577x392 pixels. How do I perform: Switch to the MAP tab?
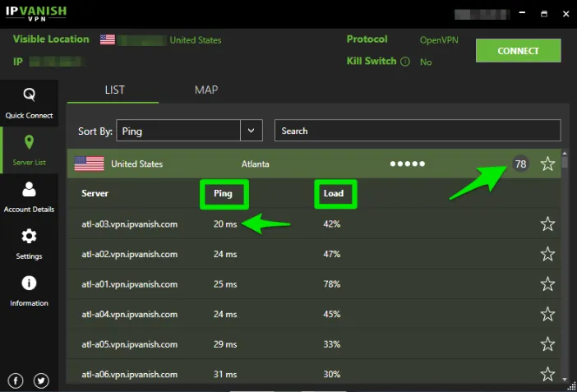point(206,90)
